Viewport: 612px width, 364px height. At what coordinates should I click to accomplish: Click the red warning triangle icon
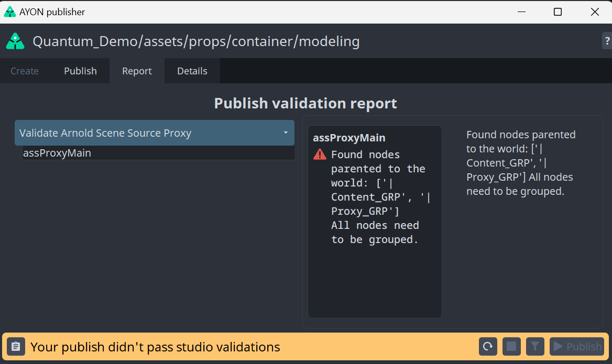coord(320,155)
